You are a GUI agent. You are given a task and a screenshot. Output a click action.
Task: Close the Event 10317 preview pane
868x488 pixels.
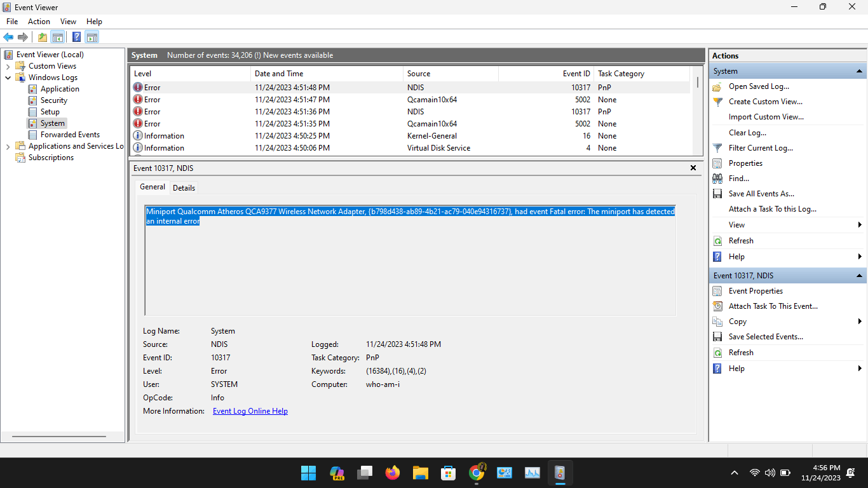(693, 168)
